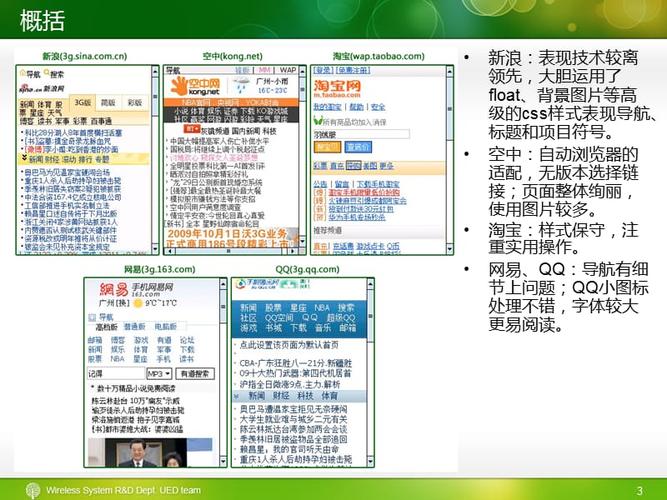Open the 下载手机淘宝 link
The width and height of the screenshot is (667, 500).
[x=378, y=184]
